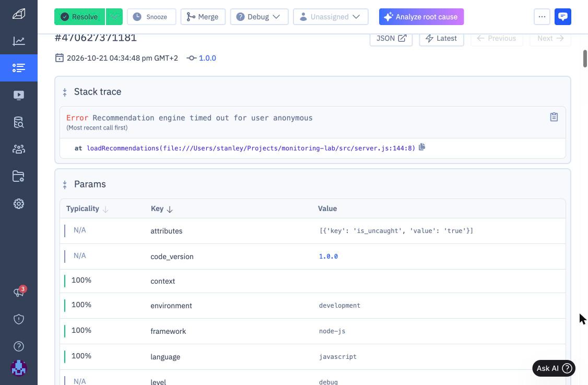Open announcements megaphone with badge 3
588x385 pixels.
tap(19, 292)
